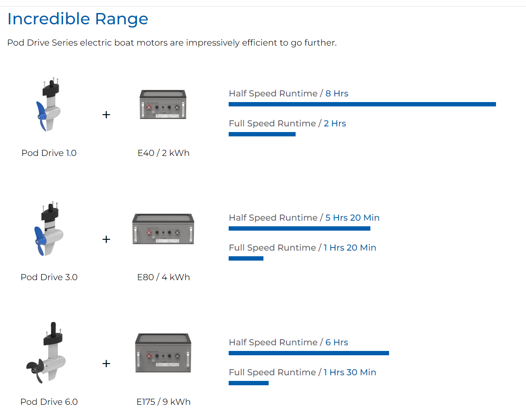Click the Pod Drive 1.0 motor image
Viewport: 526px width, 420px height.
tap(49, 105)
